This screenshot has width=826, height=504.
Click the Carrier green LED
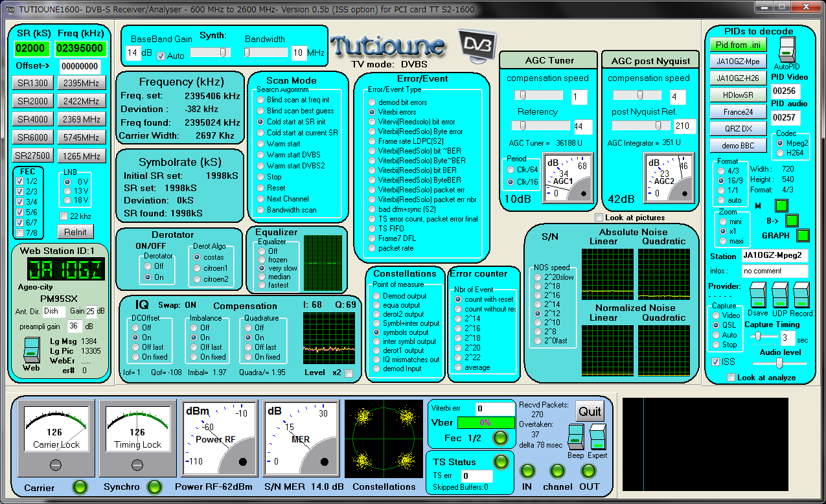tap(80, 487)
